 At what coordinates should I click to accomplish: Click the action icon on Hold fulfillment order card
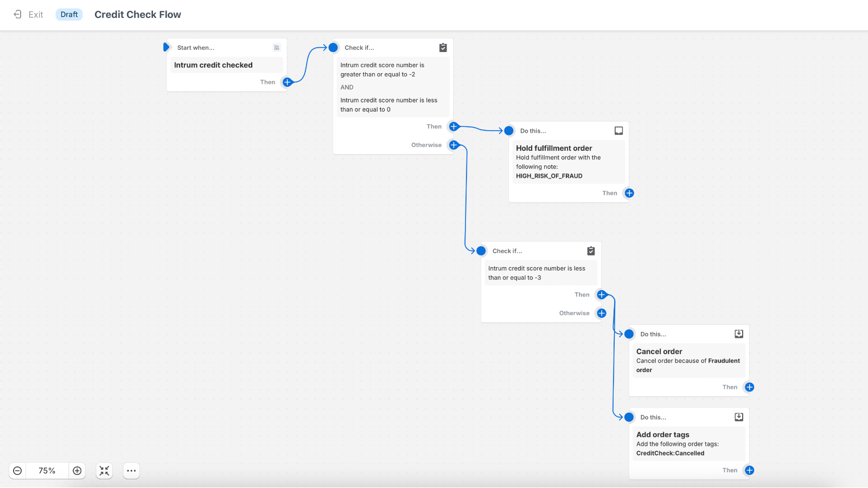click(618, 130)
